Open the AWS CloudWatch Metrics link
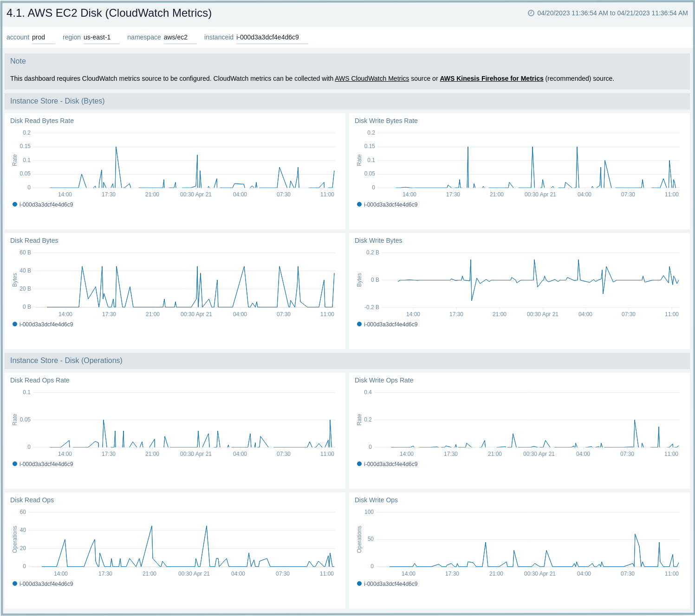Screen dimensions: 695x616 tap(372, 78)
